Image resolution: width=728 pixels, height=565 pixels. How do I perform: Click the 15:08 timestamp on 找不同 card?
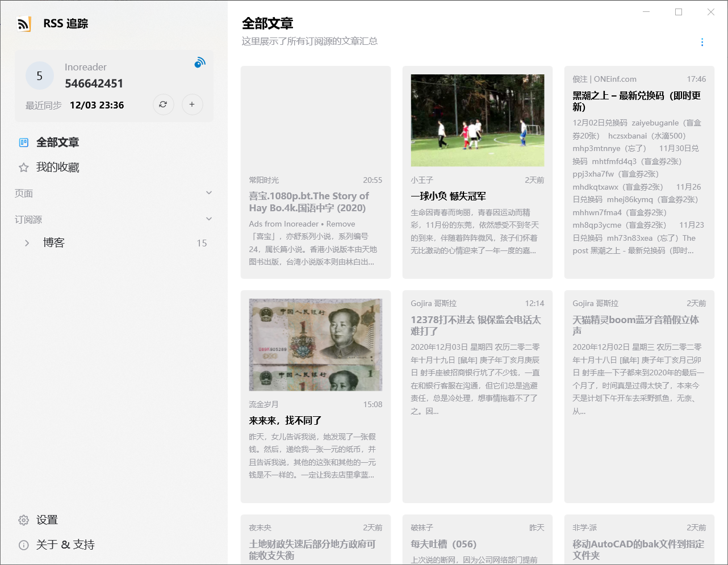point(373,404)
